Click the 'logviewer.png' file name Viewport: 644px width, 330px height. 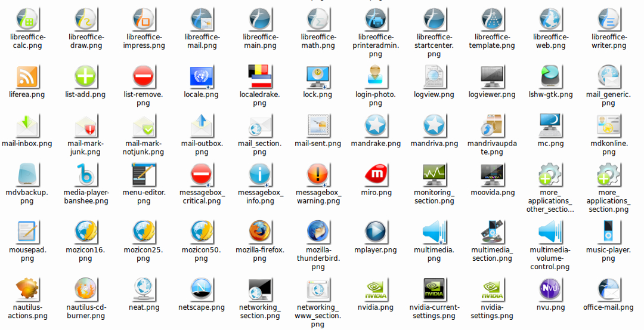tap(492, 94)
